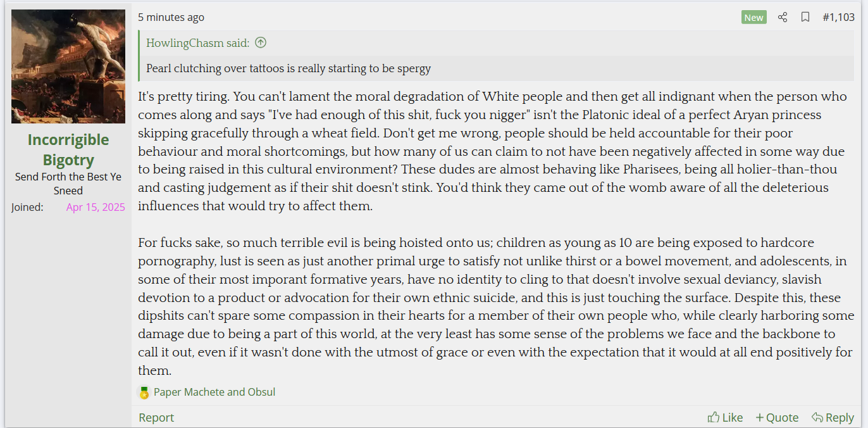Open HowlingChasm's profile from the quote header

pyautogui.click(x=197, y=43)
